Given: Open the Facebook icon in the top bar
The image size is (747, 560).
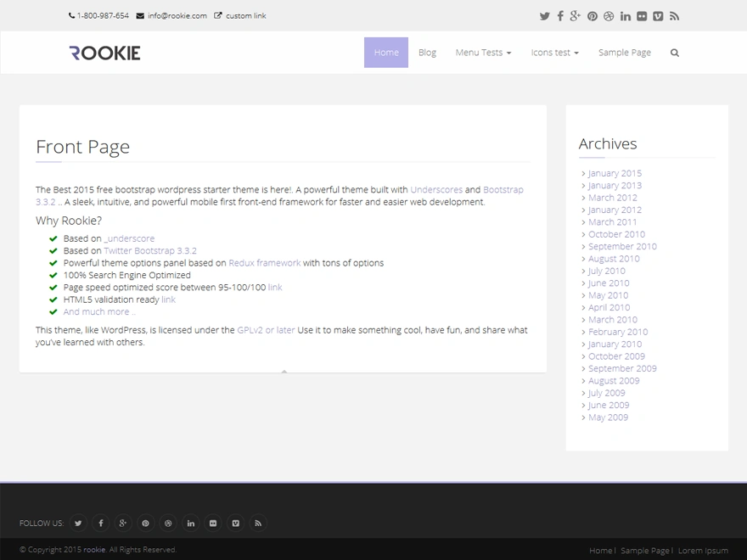Looking at the screenshot, I should [x=560, y=16].
